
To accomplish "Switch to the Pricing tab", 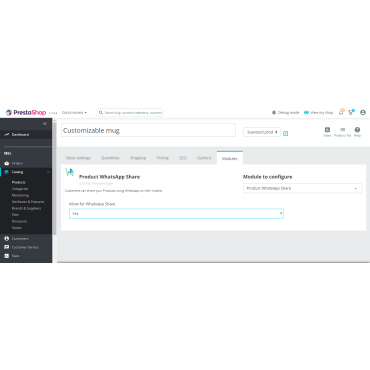I will click(x=163, y=158).
